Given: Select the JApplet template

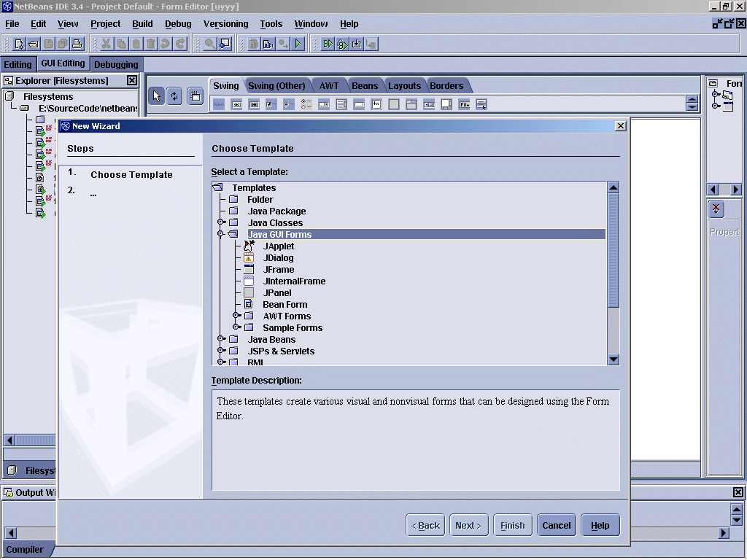Looking at the screenshot, I should [279, 246].
